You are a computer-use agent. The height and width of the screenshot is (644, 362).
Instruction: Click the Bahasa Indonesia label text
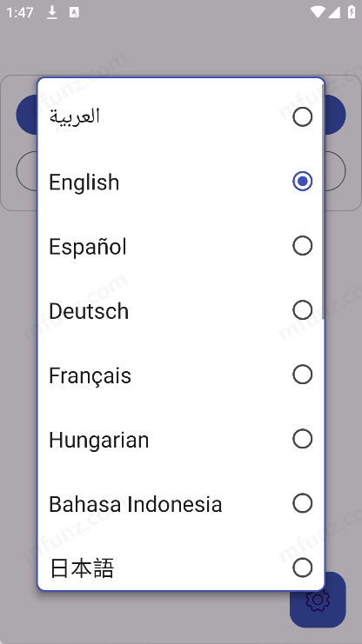(136, 504)
